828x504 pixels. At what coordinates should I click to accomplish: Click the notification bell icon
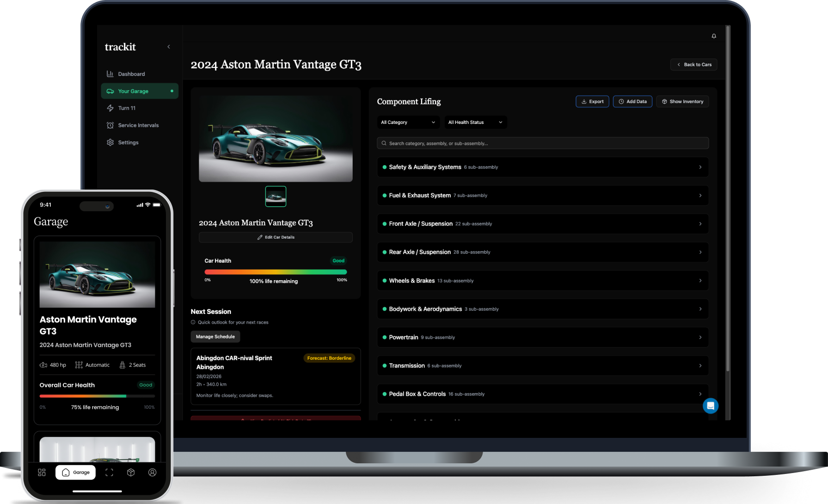pos(713,36)
